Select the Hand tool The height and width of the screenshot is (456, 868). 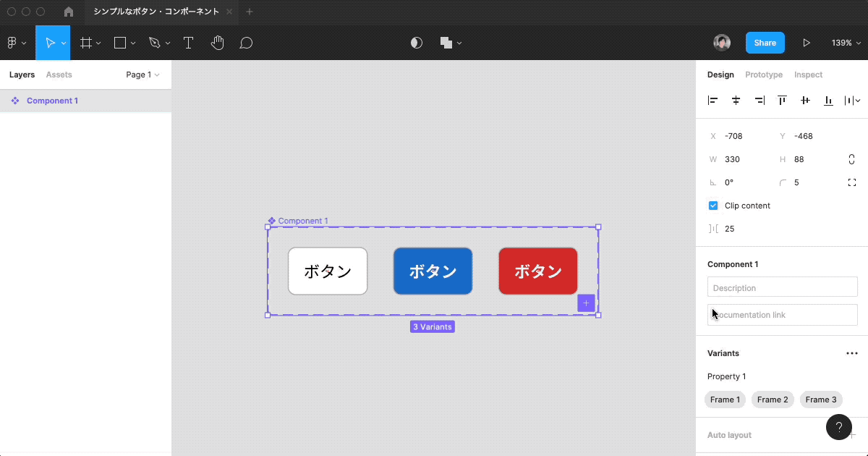pyautogui.click(x=217, y=43)
